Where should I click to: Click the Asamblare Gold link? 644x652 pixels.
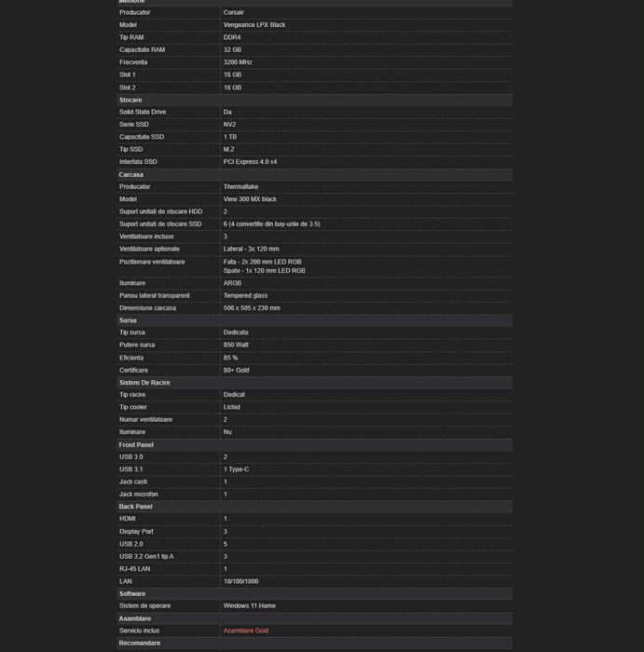(245, 631)
